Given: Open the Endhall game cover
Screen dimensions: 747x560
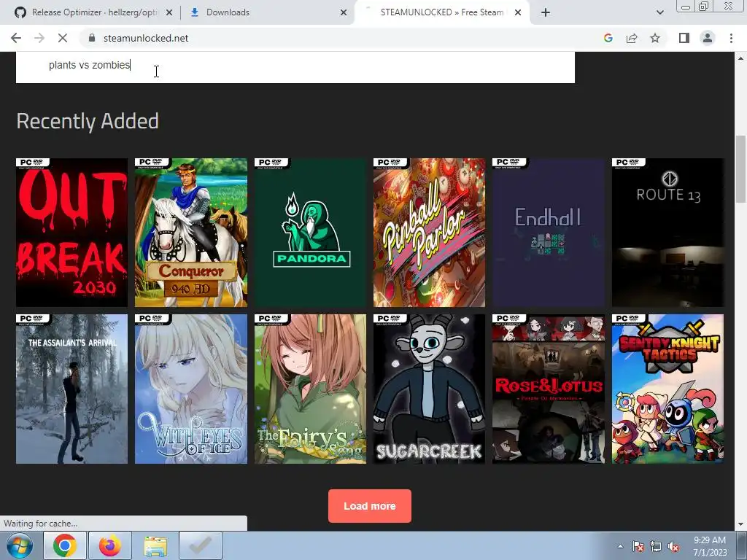Looking at the screenshot, I should coord(549,233).
